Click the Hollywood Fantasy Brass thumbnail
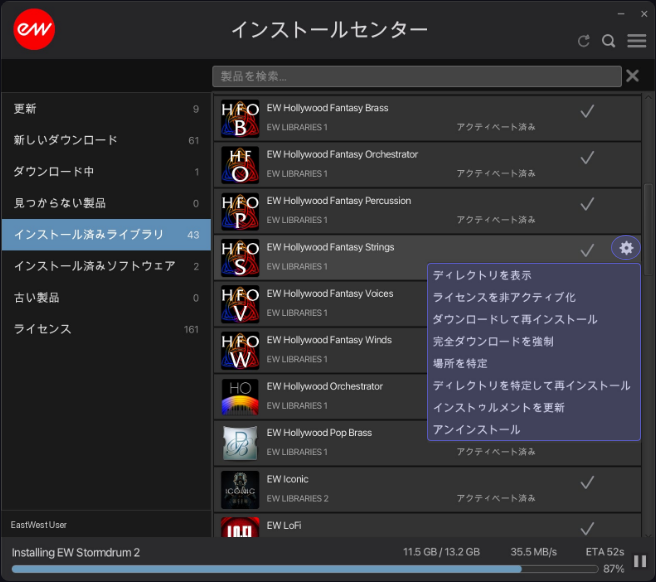 point(240,119)
